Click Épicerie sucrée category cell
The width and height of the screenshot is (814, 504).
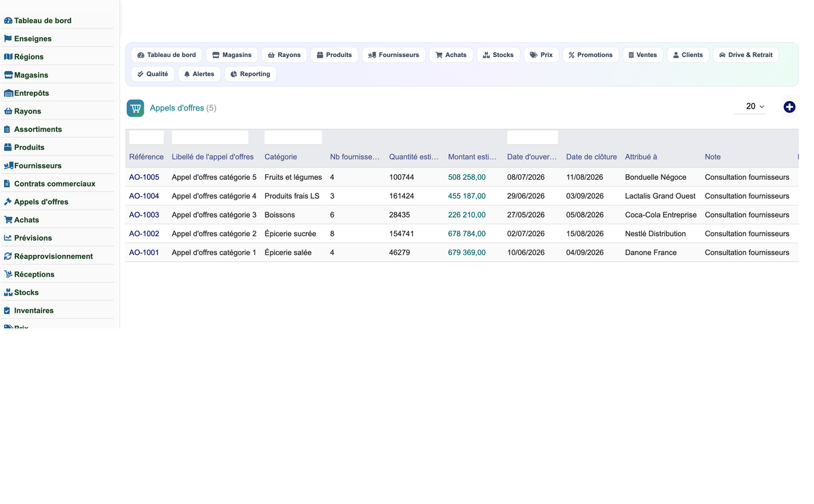290,233
